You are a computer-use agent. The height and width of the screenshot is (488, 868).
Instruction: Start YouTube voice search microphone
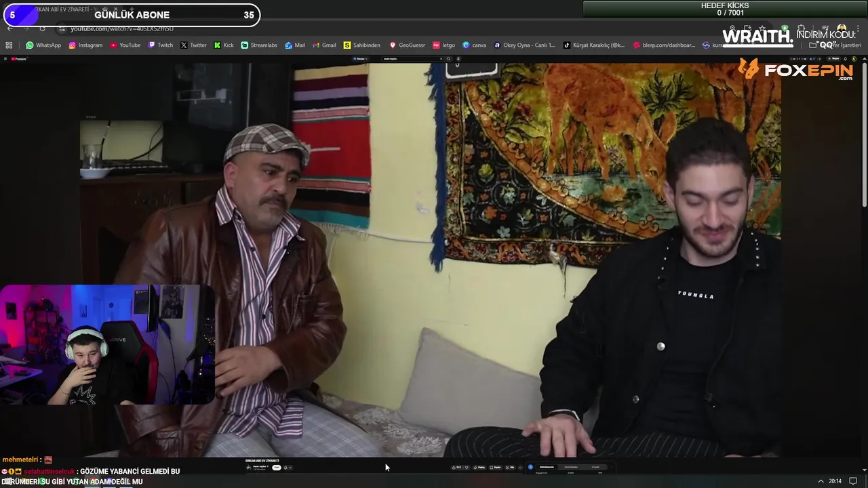pyautogui.click(x=458, y=59)
